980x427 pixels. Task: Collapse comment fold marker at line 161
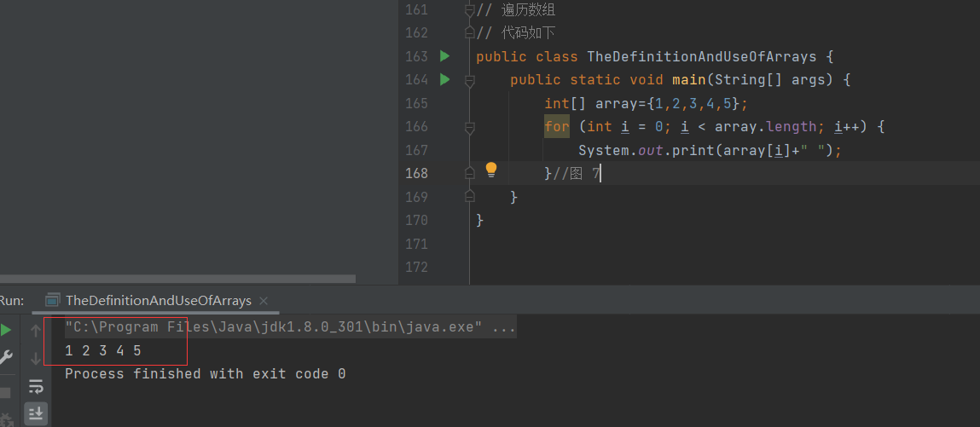(x=470, y=10)
